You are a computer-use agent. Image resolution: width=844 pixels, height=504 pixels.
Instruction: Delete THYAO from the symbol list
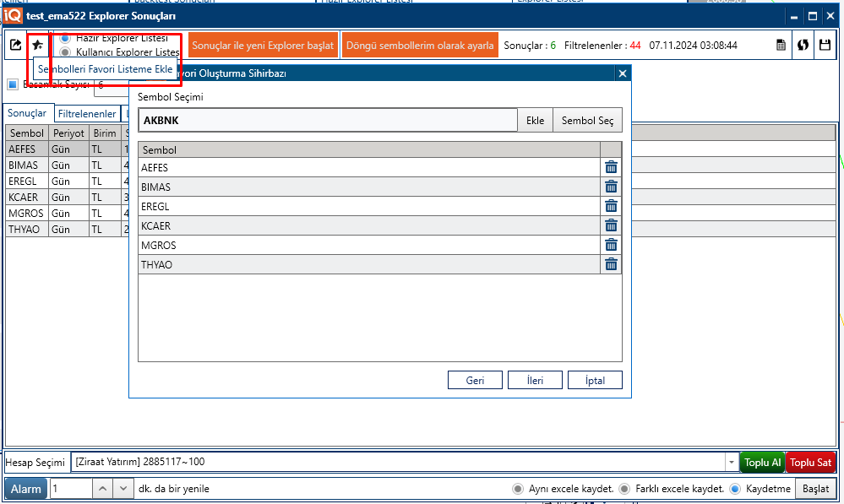[x=611, y=264]
